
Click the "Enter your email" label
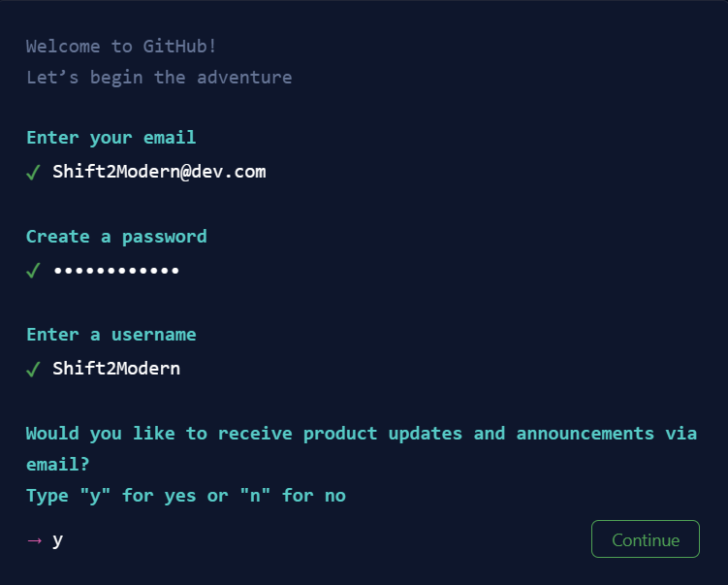(111, 137)
